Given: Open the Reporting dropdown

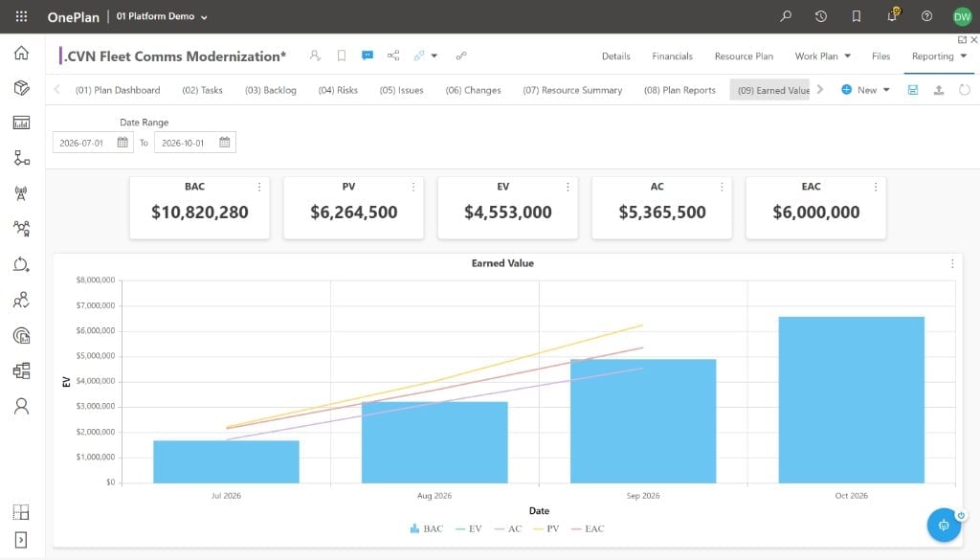Looking at the screenshot, I should [x=939, y=56].
